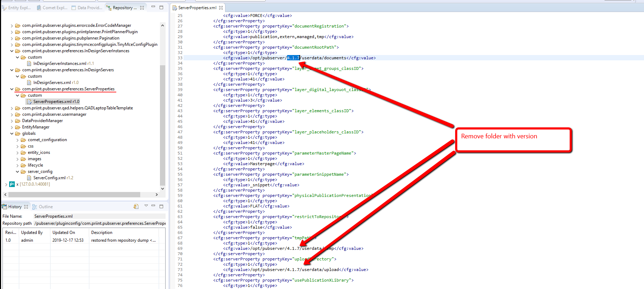Expand the ErrorCodeManager plugin folder

[x=12, y=26]
